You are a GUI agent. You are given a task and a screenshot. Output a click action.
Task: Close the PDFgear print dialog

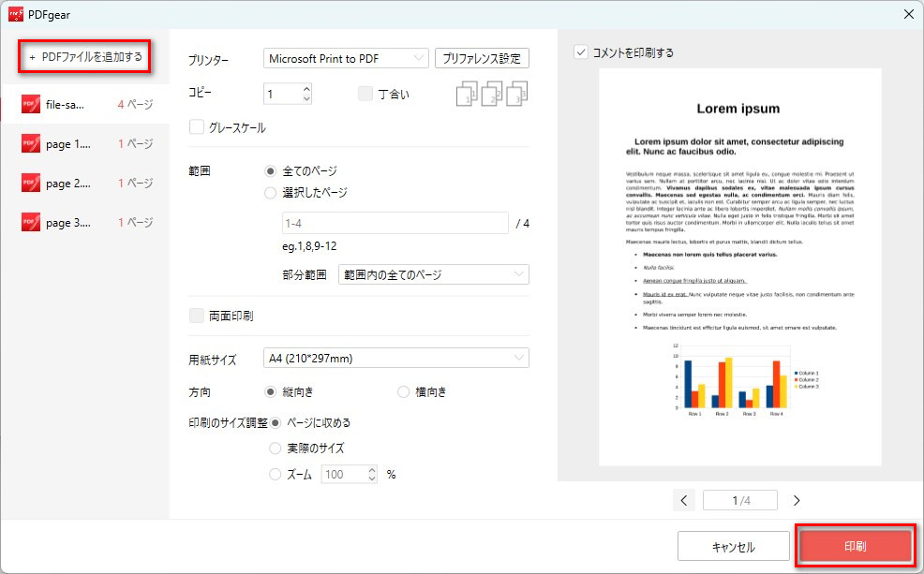(x=909, y=14)
